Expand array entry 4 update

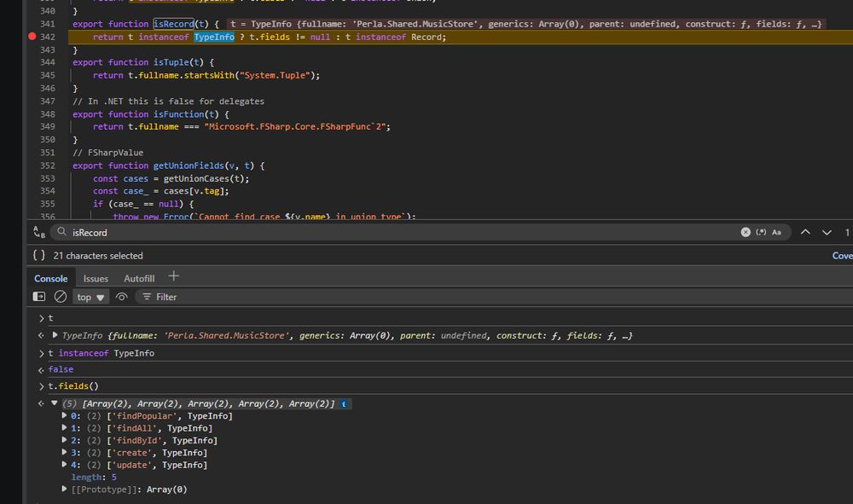[64, 464]
